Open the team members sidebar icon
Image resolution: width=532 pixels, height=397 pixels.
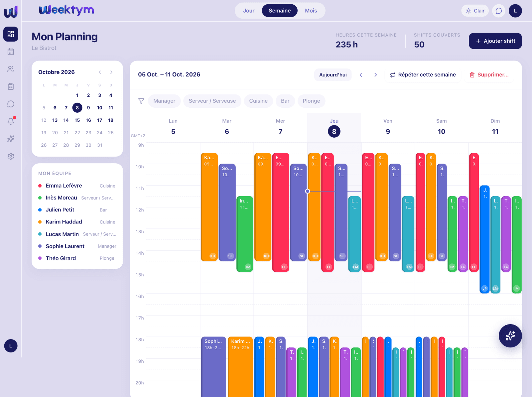point(11,69)
